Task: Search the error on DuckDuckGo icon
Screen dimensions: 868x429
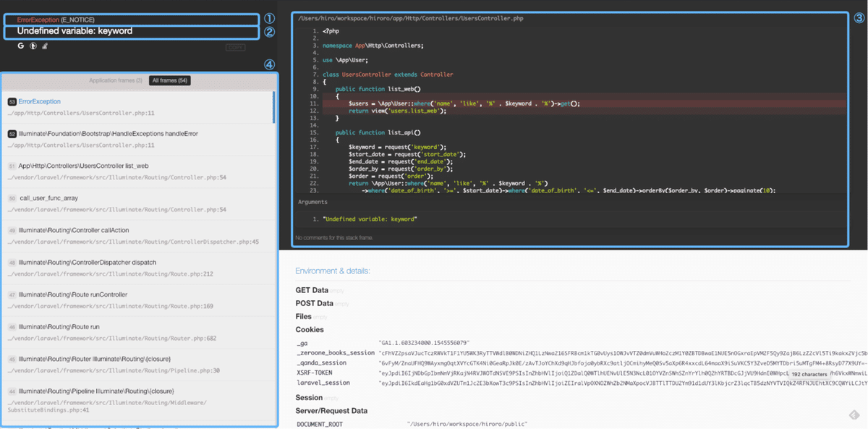Action: [33, 46]
